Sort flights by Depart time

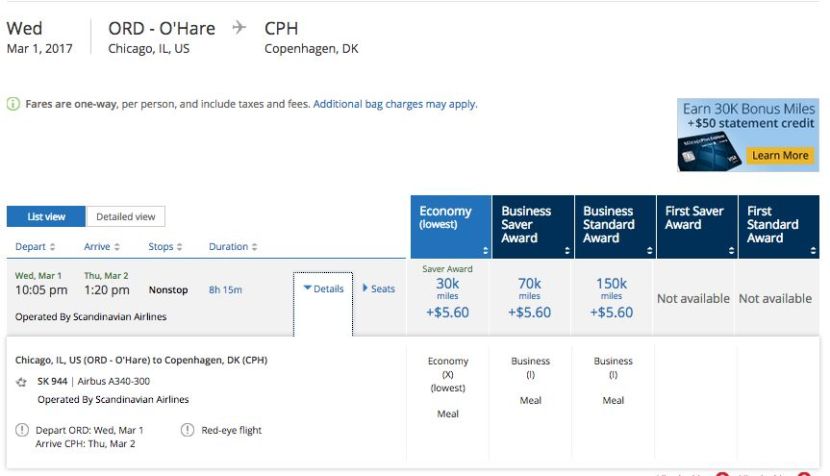[x=35, y=247]
